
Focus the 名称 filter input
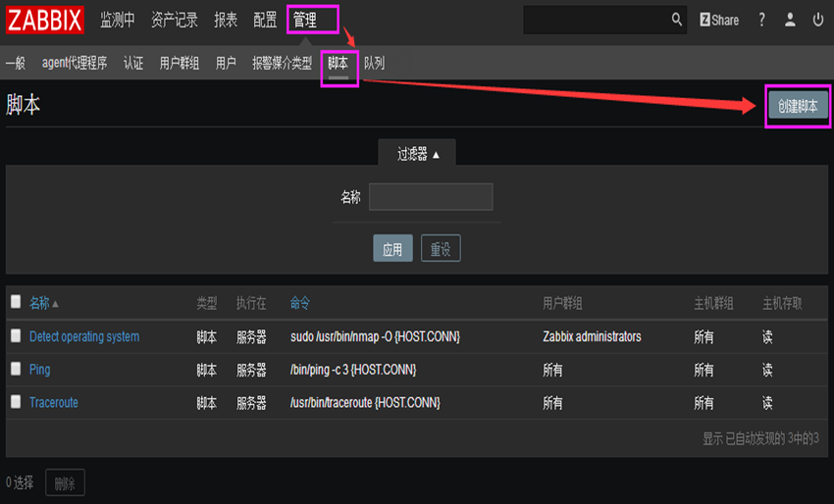431,197
